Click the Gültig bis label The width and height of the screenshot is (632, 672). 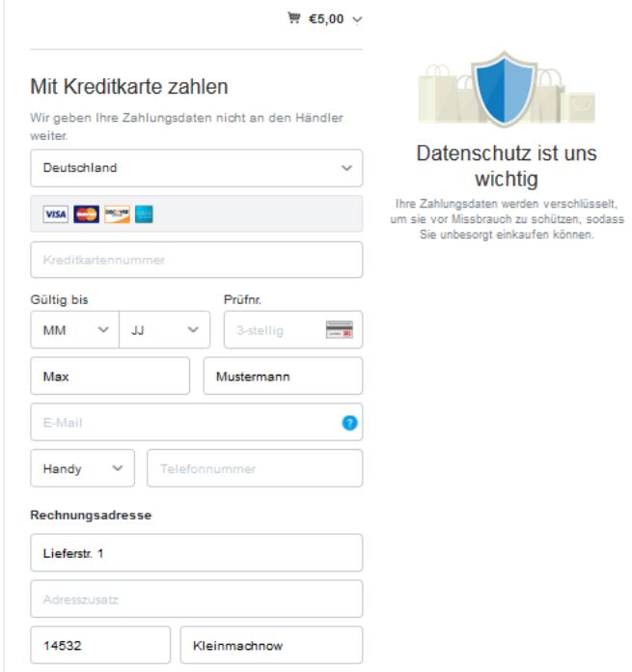59,299
